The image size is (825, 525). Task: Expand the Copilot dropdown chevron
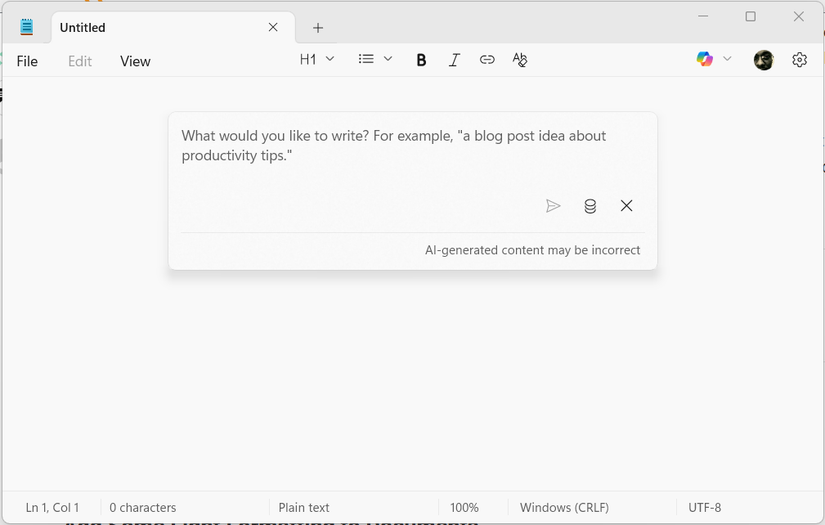(727, 60)
